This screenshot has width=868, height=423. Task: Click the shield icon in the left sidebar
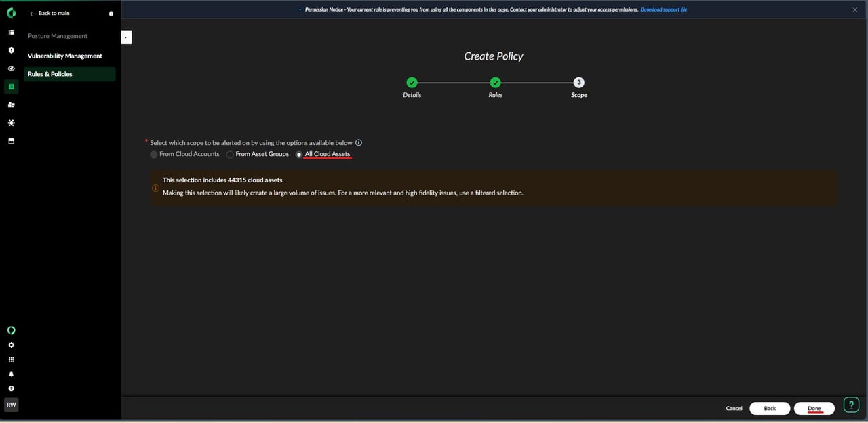click(11, 50)
